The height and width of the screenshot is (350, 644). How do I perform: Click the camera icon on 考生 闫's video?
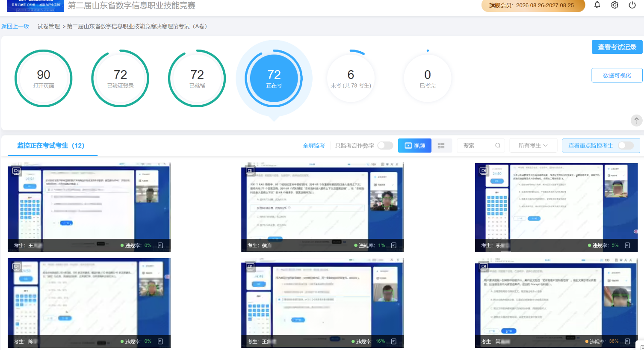(x=484, y=267)
